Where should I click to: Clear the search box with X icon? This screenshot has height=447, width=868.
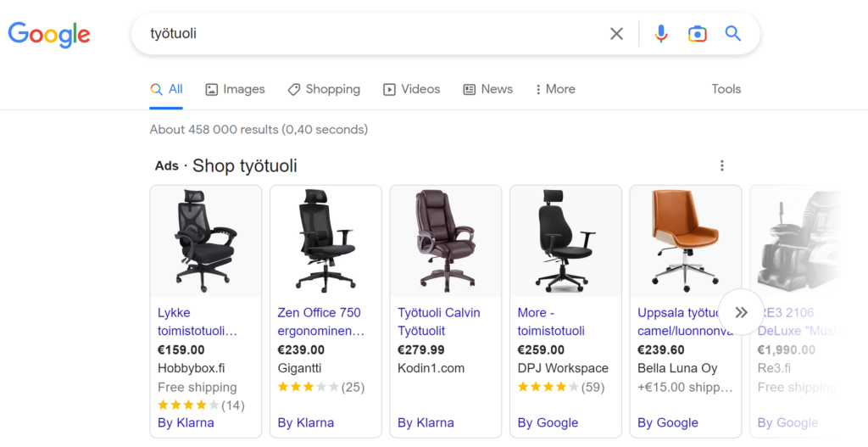(x=616, y=34)
